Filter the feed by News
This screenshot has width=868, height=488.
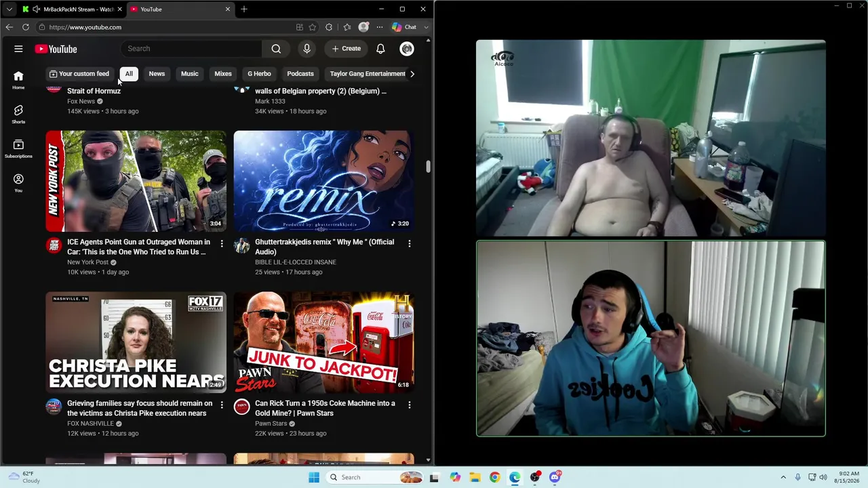[x=157, y=74]
